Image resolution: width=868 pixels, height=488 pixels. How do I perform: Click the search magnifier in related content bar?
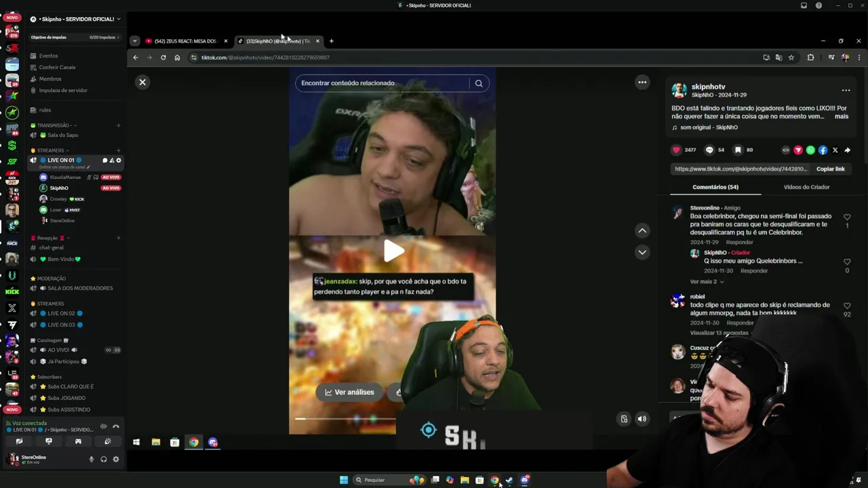[x=479, y=83]
